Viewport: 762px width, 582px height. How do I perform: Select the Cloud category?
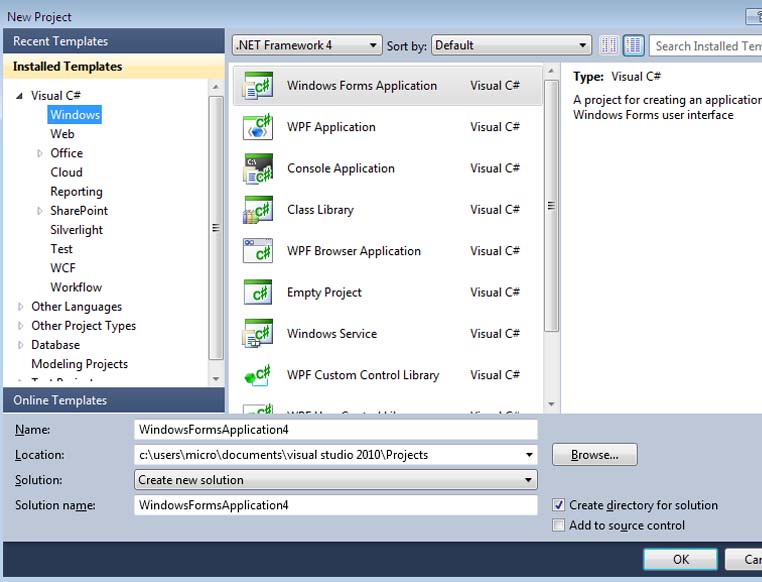click(x=67, y=172)
